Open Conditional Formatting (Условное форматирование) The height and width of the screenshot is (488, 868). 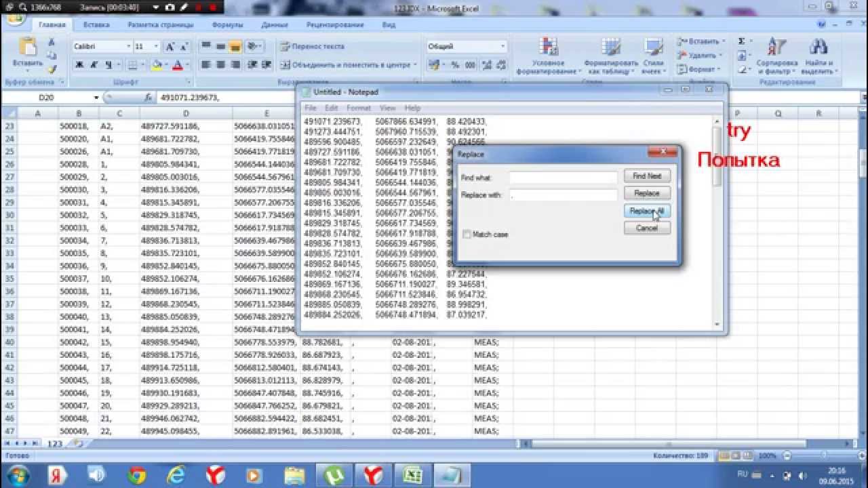tap(548, 56)
